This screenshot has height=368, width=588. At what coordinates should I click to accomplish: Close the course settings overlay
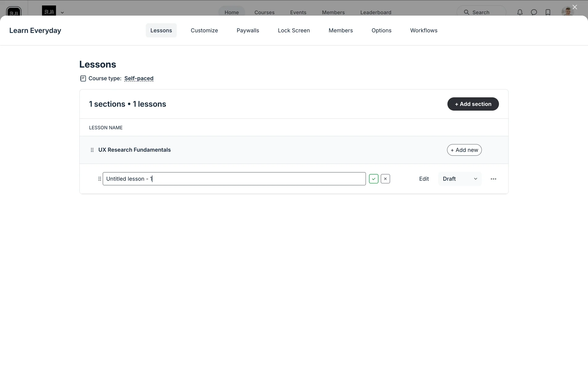(575, 7)
